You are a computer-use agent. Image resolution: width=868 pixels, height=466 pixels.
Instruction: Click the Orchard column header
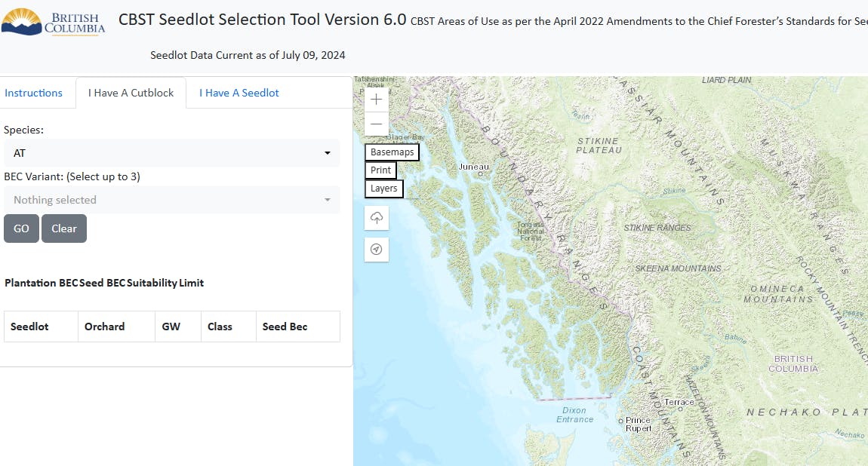tap(105, 326)
